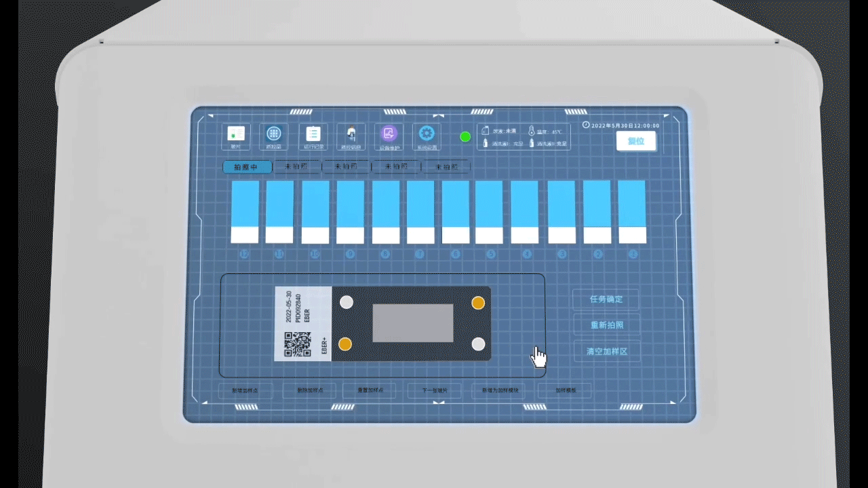Click the thermometer temperature icon
868x488 pixels.
[x=532, y=131]
